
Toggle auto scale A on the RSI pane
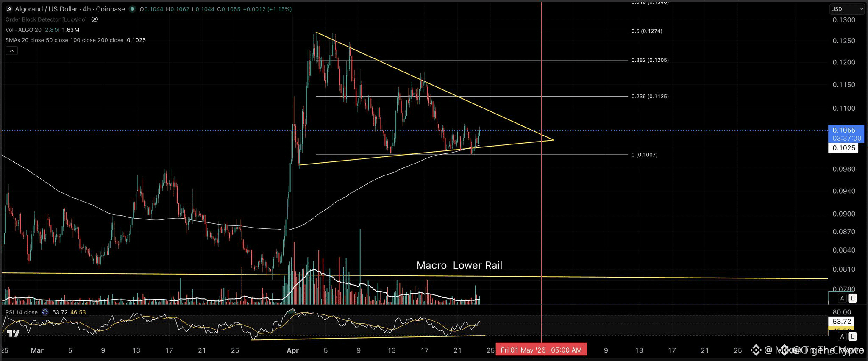tap(842, 336)
